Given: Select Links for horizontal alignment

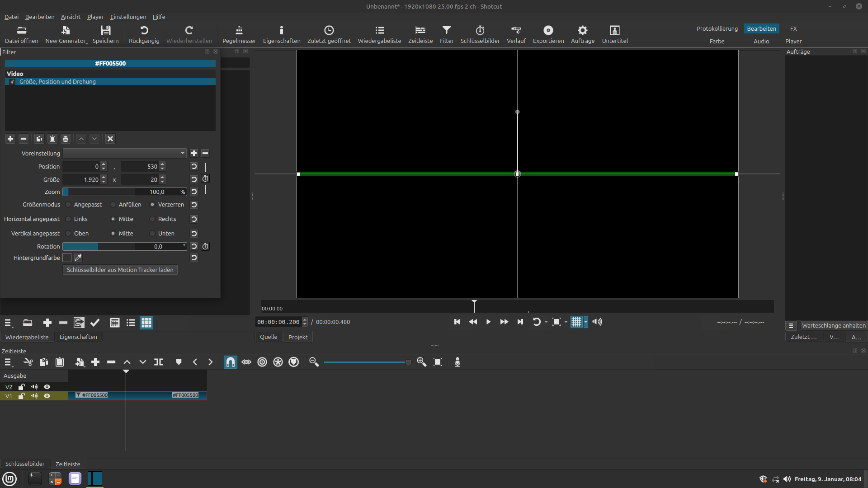Looking at the screenshot, I should pos(68,219).
